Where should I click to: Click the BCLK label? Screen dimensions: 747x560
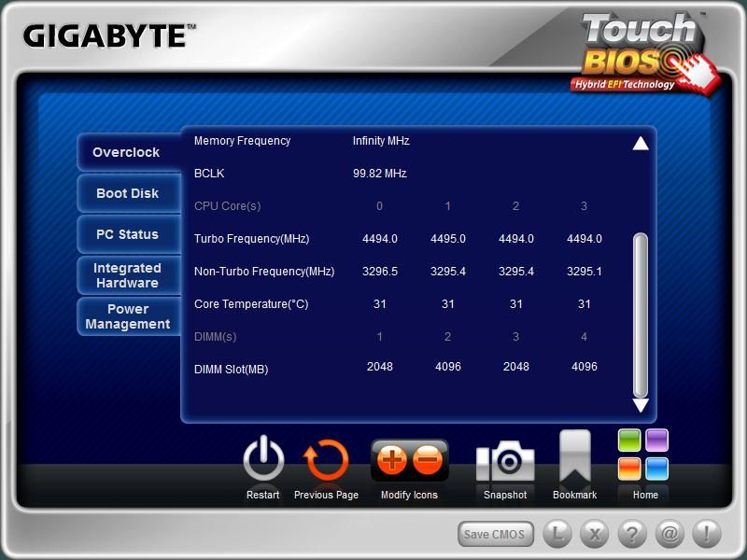[209, 174]
